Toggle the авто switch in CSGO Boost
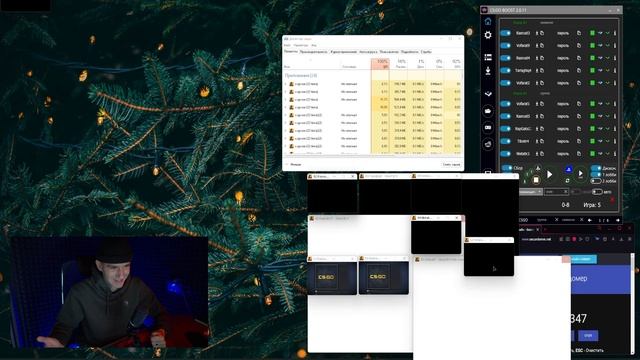 pos(597,191)
